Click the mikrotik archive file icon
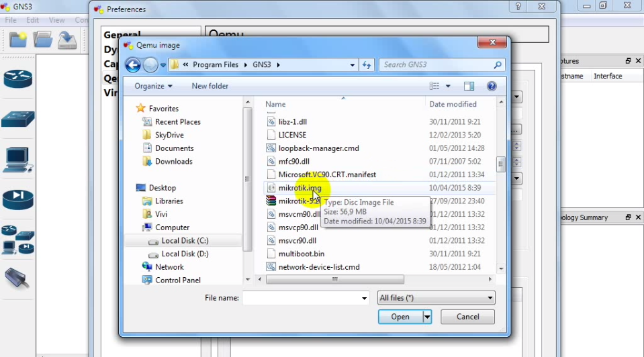This screenshot has height=357, width=644. tap(271, 201)
